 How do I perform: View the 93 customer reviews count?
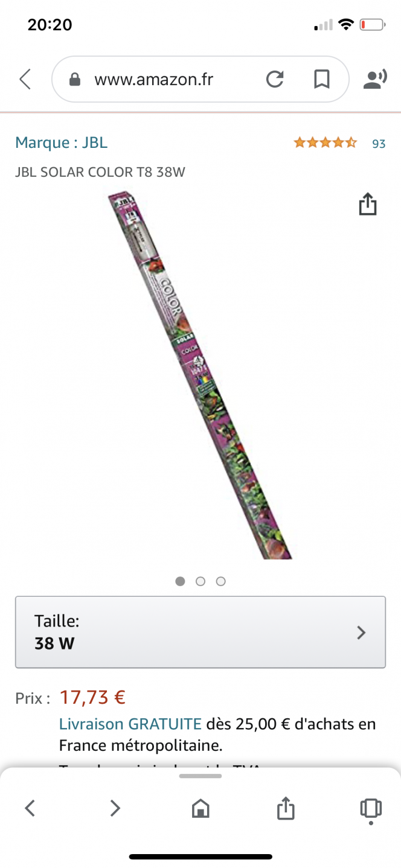click(379, 144)
